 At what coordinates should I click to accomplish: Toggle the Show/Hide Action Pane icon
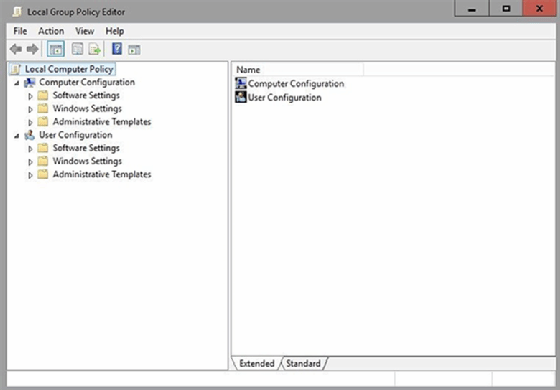[x=134, y=50]
